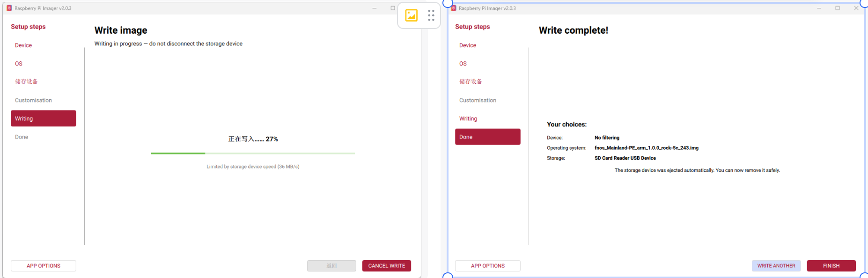The height and width of the screenshot is (278, 868).
Task: Click the 'Device:' label in the choices summary
Action: 555,138
